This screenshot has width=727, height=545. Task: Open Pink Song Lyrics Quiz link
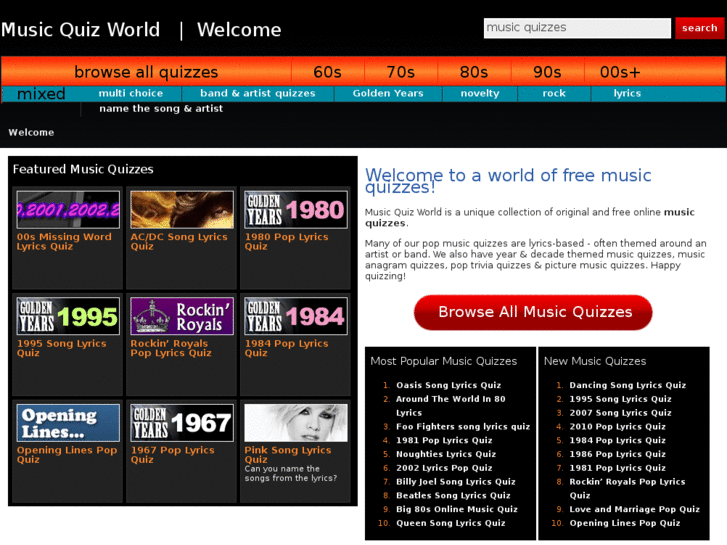(x=288, y=455)
